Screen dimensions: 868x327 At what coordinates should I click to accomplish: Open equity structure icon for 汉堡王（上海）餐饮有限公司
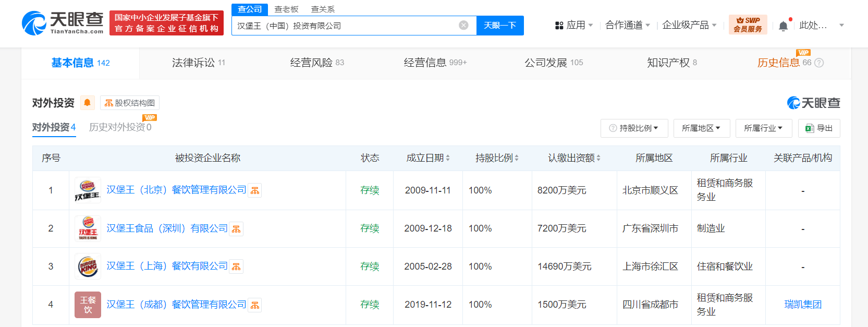236,267
